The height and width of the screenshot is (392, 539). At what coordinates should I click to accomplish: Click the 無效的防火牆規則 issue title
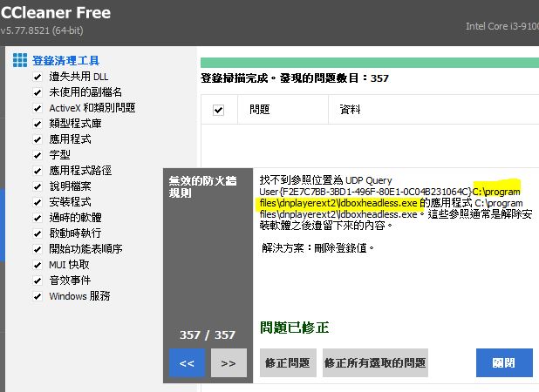(x=203, y=186)
